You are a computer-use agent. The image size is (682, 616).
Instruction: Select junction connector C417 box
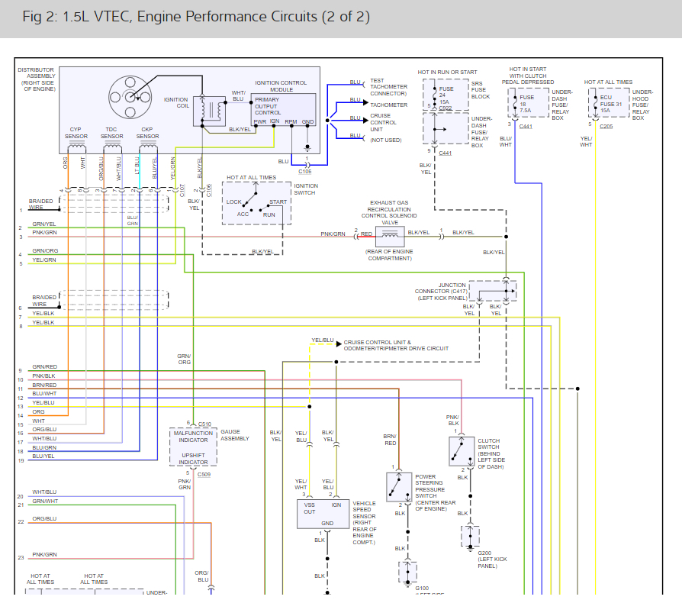coord(493,291)
